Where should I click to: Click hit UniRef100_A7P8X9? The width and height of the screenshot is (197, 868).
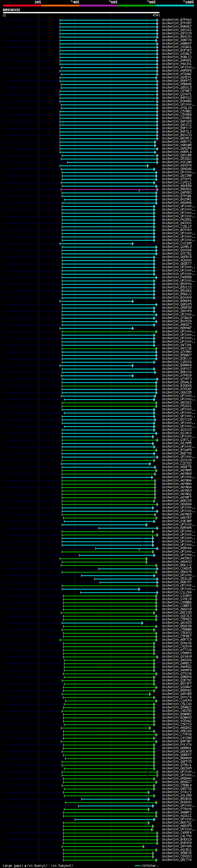[176, 376]
